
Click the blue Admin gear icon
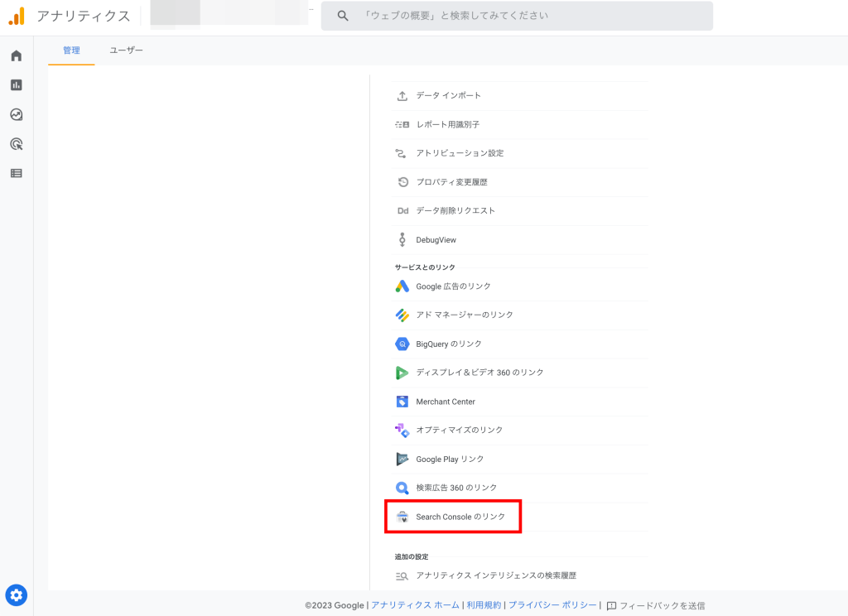(x=17, y=595)
